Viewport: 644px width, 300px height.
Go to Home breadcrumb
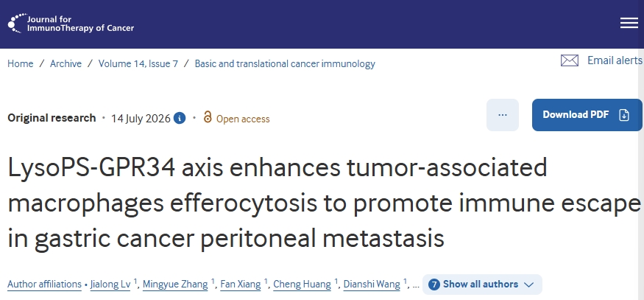point(20,64)
